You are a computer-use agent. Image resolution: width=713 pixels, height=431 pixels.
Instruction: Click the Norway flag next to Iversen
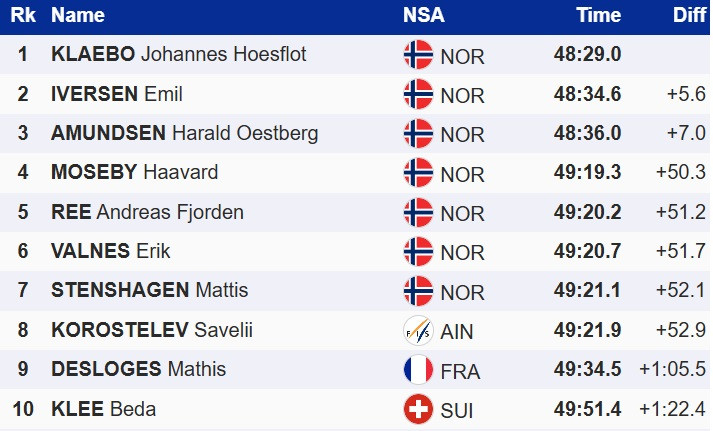click(418, 94)
